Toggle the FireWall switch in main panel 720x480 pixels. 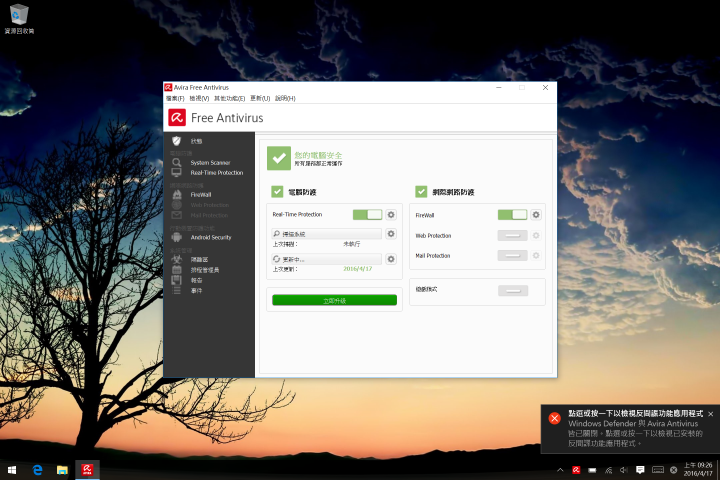tap(512, 215)
